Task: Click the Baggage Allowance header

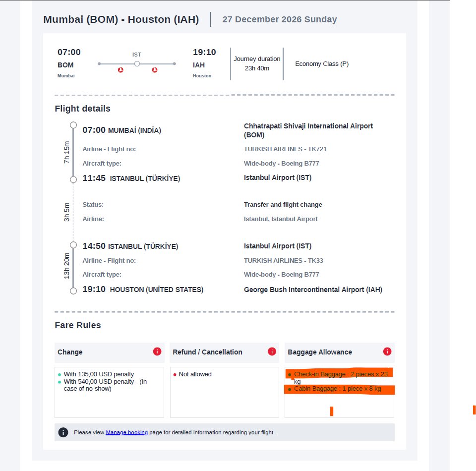Action: coord(339,353)
